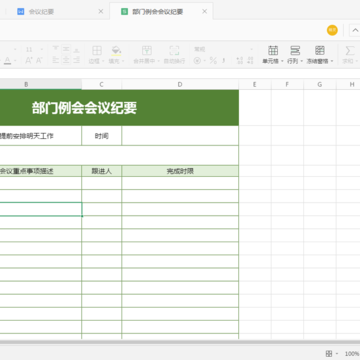This screenshot has width=360, height=360.
Task: Click the 100% zoom level
Action: pos(352,354)
